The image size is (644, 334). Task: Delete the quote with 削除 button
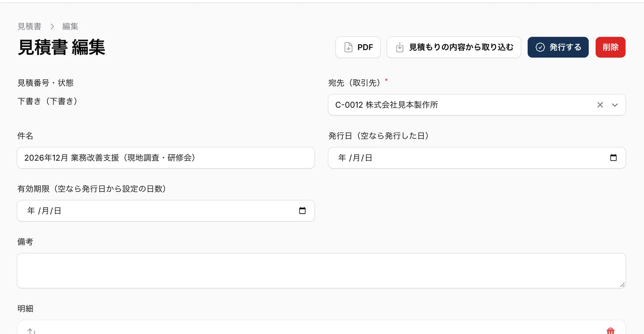[610, 47]
